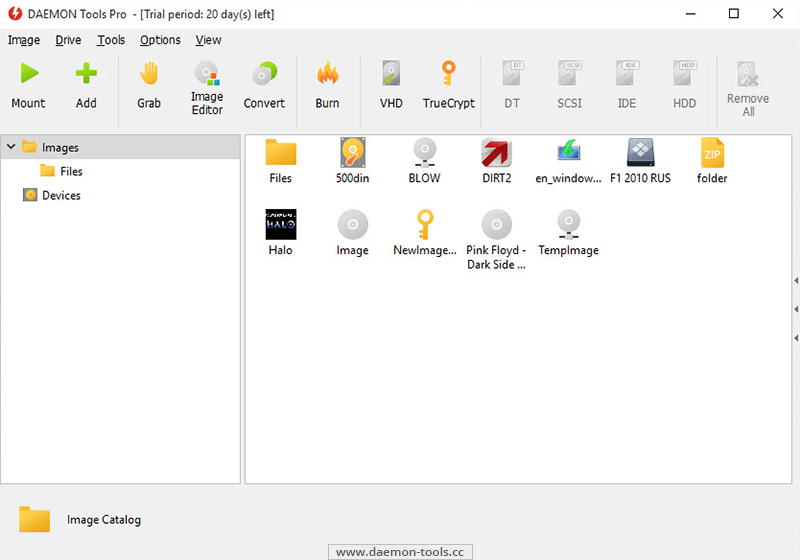The image size is (800, 560).
Task: Select the TempImage disc image
Action: pyautogui.click(x=568, y=233)
